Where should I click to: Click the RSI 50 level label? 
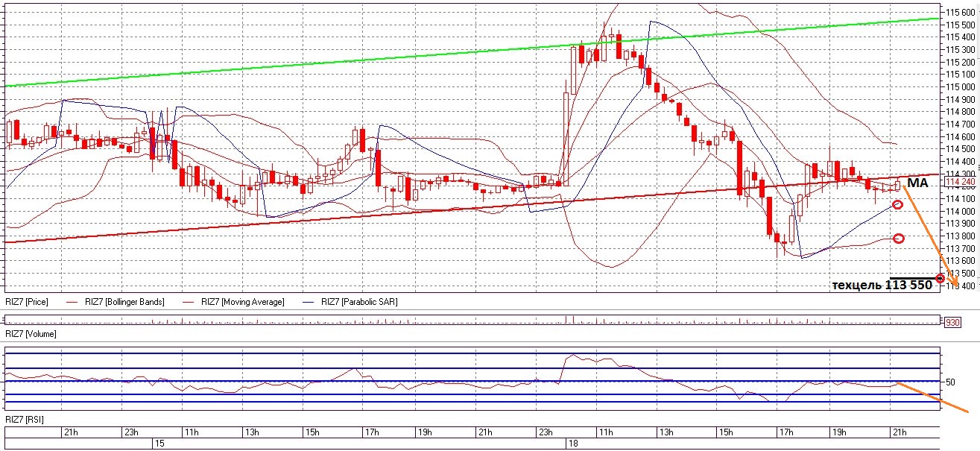pos(950,382)
